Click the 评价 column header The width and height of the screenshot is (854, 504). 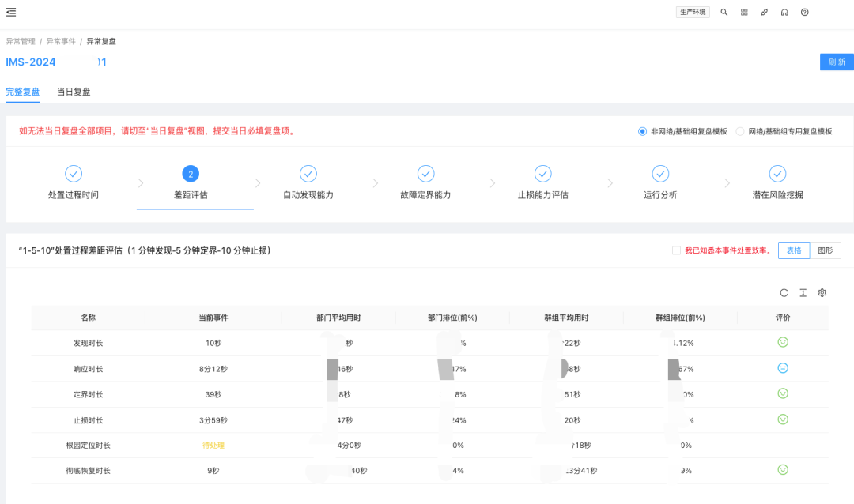pyautogui.click(x=783, y=318)
